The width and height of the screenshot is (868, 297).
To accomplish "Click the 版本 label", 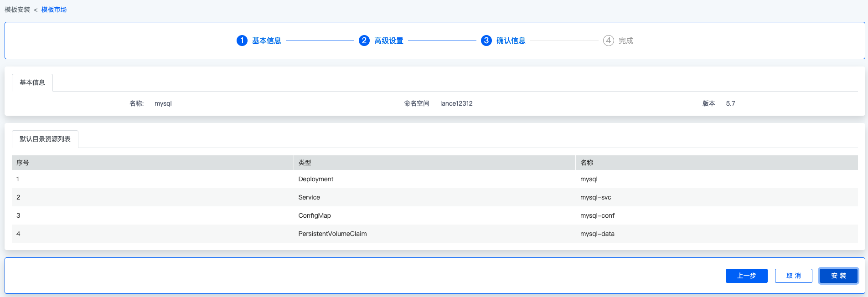I will [708, 103].
